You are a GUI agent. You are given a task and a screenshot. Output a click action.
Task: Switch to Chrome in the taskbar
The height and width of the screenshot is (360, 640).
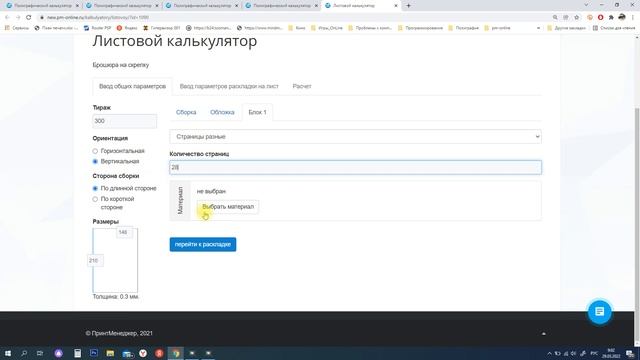tap(176, 353)
